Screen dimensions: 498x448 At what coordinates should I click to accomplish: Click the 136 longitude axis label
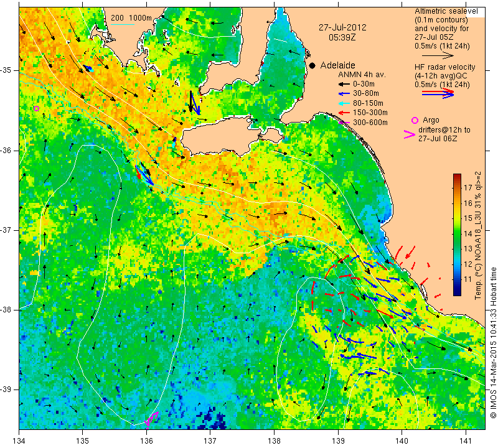(146, 441)
